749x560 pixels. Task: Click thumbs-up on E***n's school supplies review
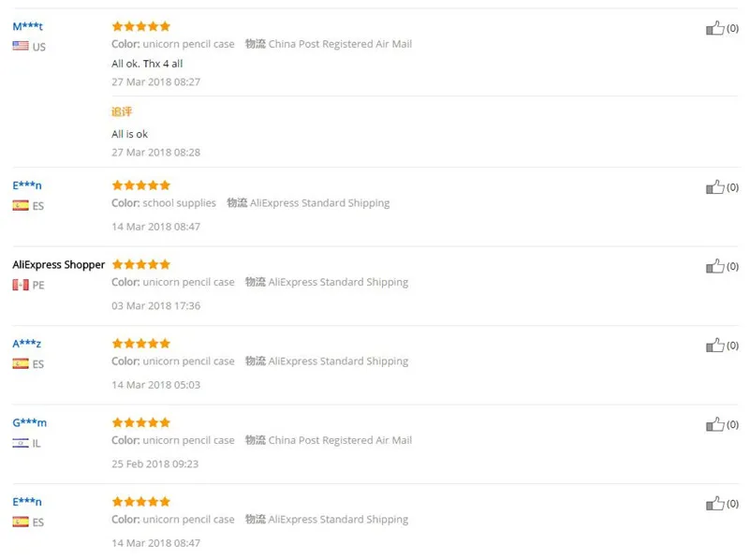[x=714, y=187]
